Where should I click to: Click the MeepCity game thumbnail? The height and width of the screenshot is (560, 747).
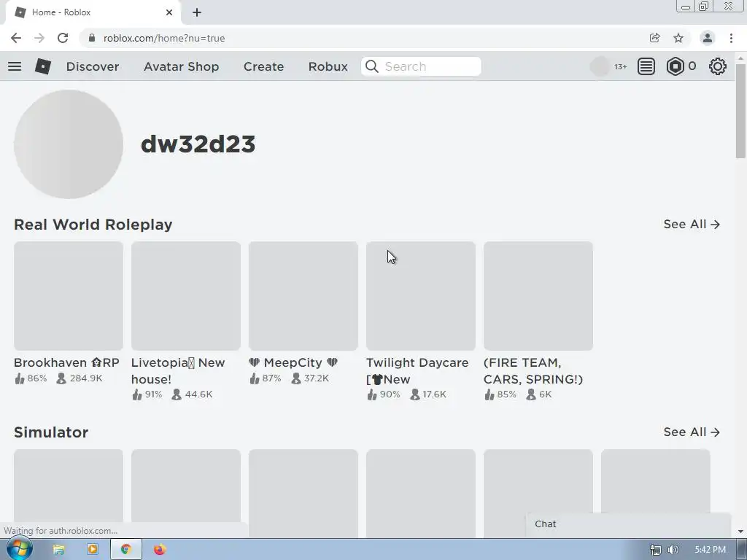(303, 296)
